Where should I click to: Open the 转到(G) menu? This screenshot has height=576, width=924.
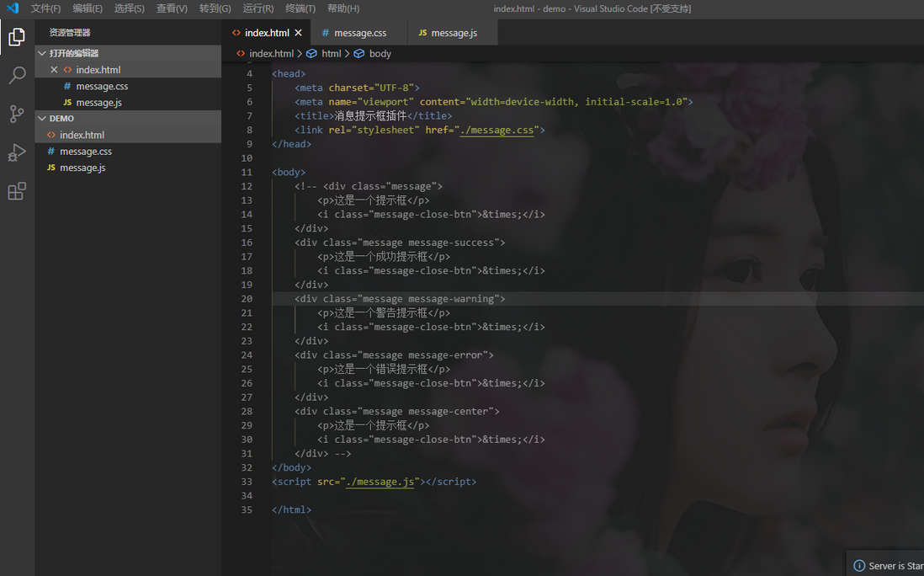pos(215,9)
